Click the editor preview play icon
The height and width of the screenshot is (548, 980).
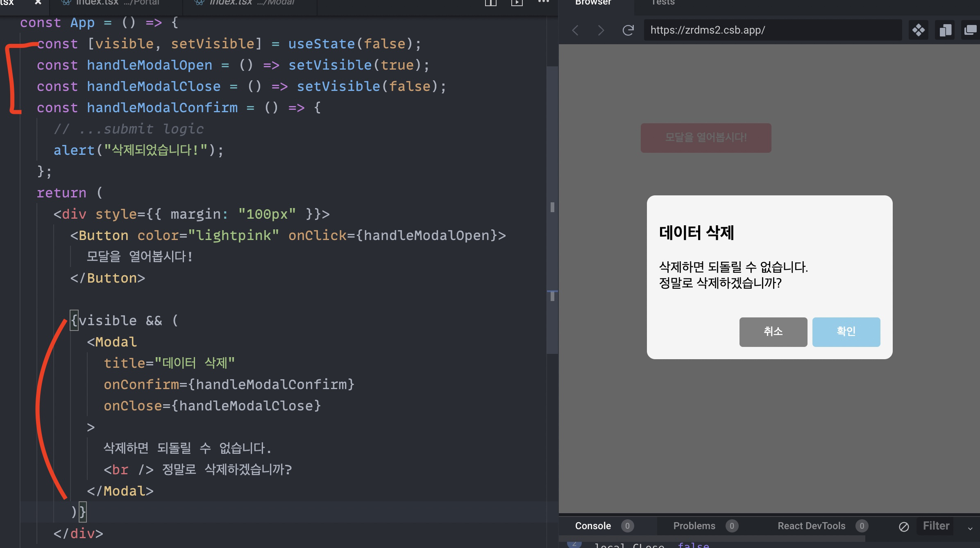[x=517, y=2]
